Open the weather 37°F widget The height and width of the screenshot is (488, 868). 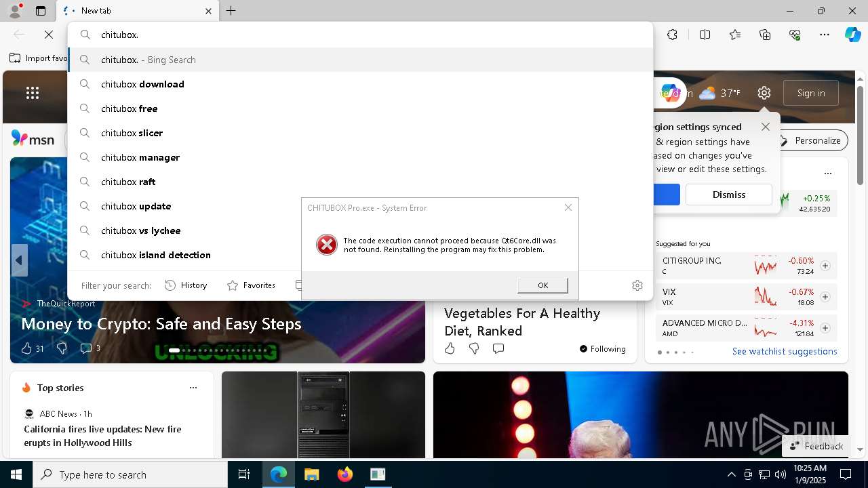coord(720,93)
